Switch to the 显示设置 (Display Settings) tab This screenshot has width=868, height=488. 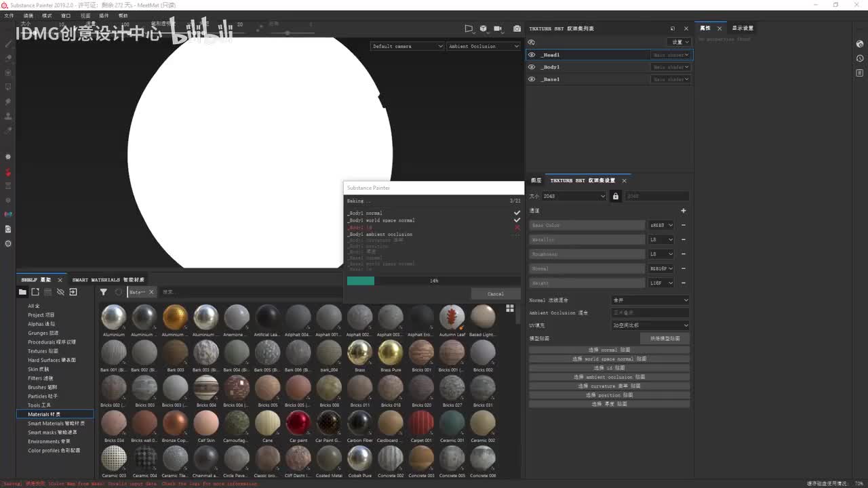pyautogui.click(x=743, y=28)
